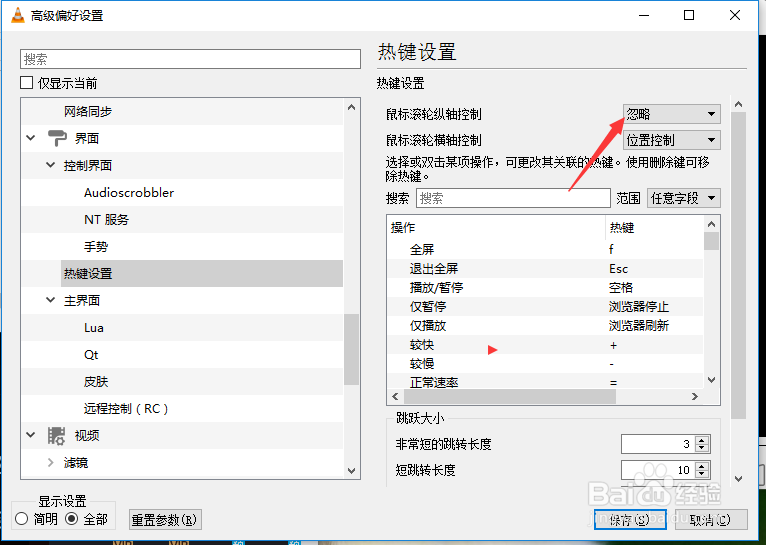Select the 全部 radio button
Image resolution: width=766 pixels, height=545 pixels.
point(72,519)
